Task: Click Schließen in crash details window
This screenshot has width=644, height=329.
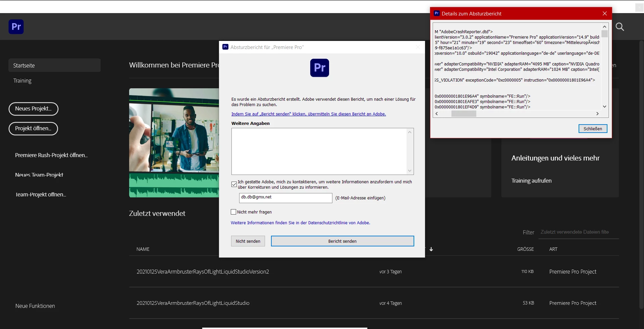Action: pos(593,129)
